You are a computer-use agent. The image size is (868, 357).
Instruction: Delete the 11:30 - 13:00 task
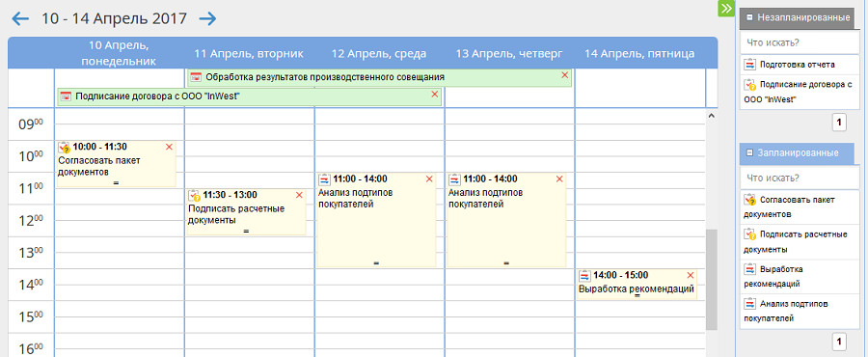coord(300,195)
